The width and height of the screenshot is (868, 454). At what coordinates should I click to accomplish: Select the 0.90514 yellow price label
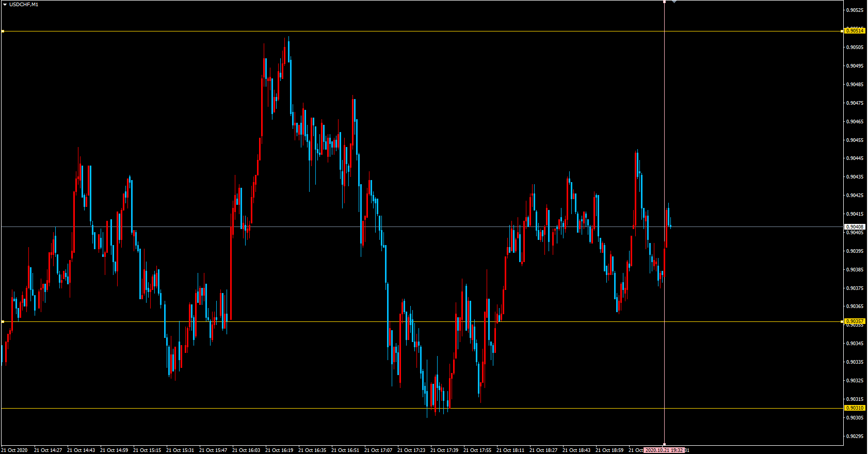[855, 31]
